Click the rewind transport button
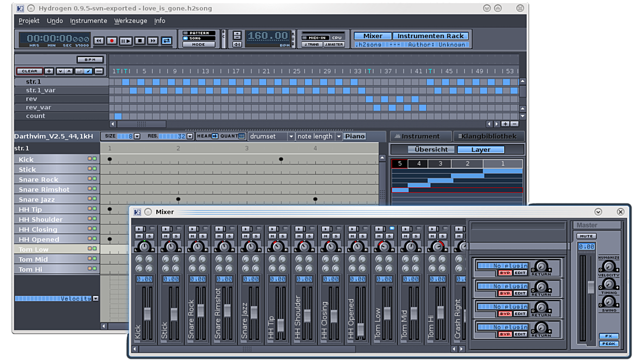 pos(99,41)
